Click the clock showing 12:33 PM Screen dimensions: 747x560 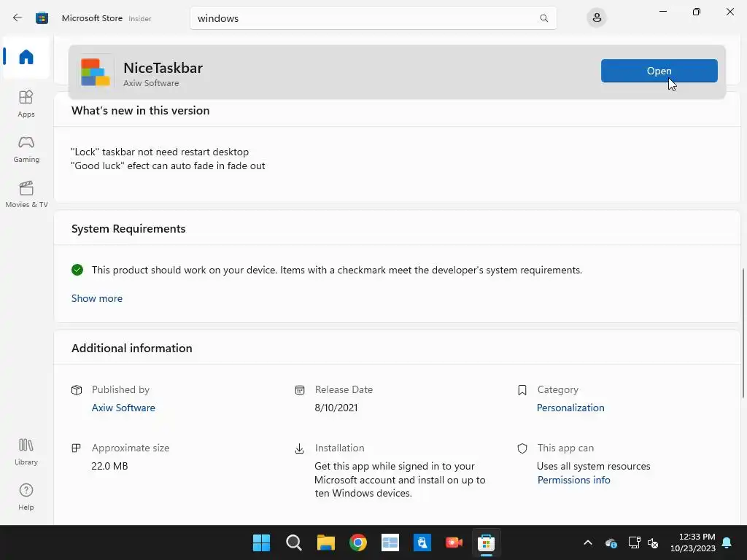697,537
